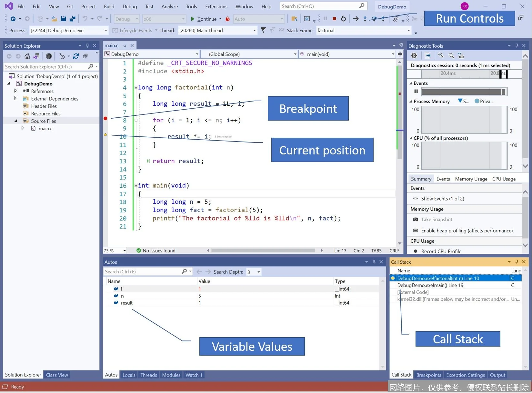The height and width of the screenshot is (393, 532).
Task: Toggle auto-hide pin on Solution Explorer
Action: click(x=87, y=45)
